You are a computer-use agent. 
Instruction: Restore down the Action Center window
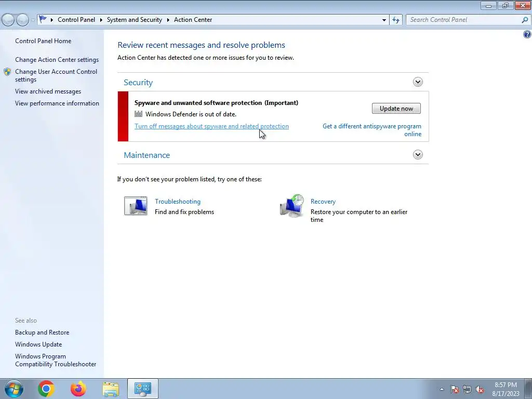click(x=506, y=5)
